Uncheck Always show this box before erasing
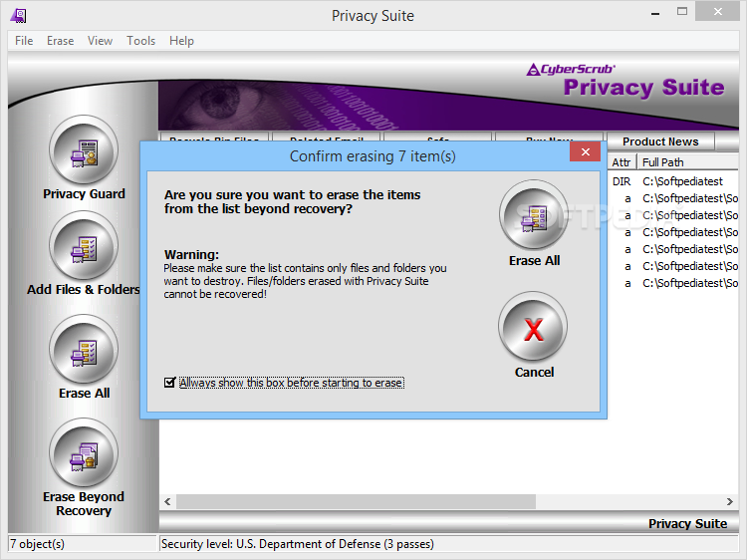Image resolution: width=747 pixels, height=560 pixels. (169, 383)
